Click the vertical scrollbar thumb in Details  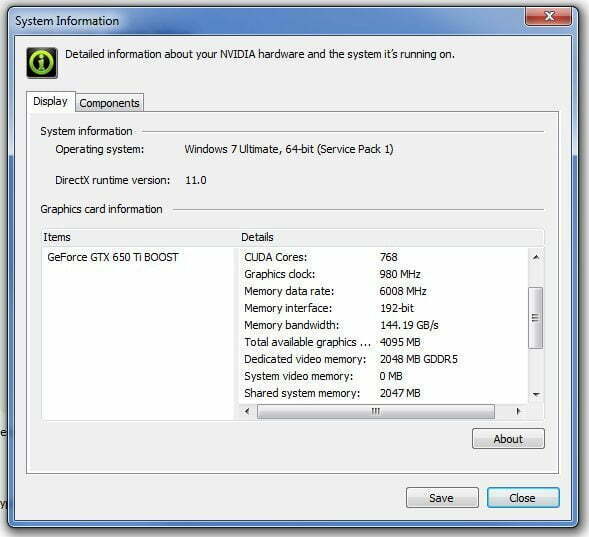[x=536, y=318]
